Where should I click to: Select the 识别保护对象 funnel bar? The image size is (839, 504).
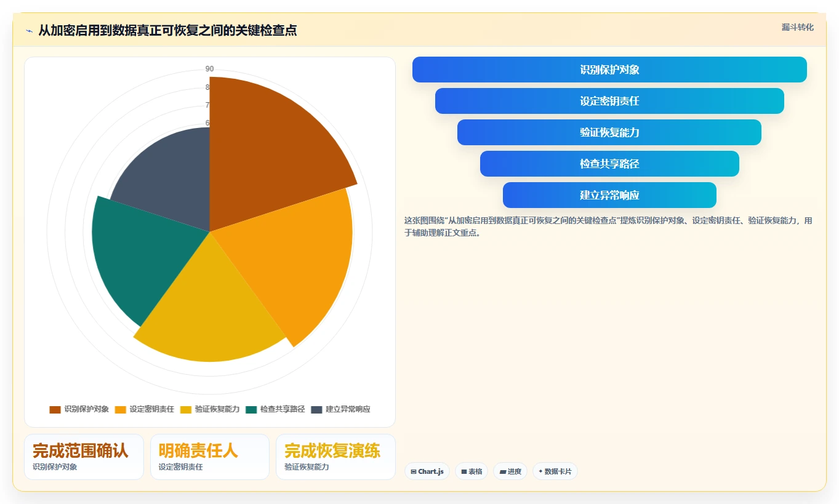[x=609, y=70]
